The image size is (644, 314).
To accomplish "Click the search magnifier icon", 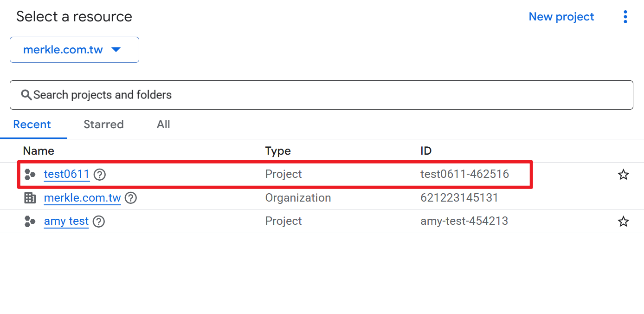I will point(26,95).
